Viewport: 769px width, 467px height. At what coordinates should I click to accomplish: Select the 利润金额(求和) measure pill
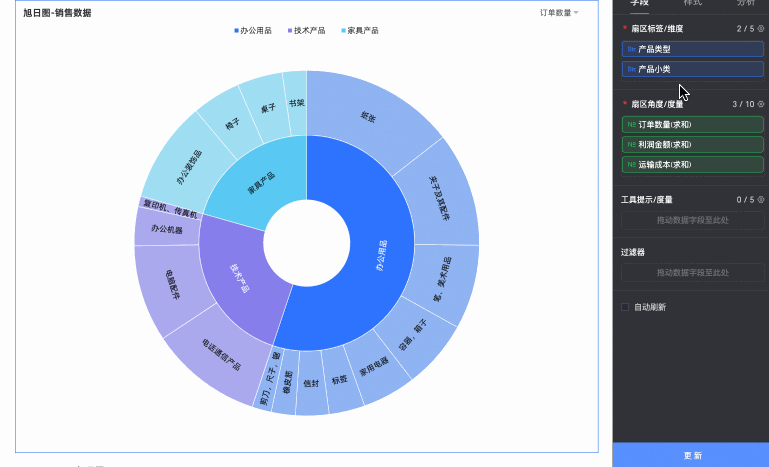click(692, 145)
